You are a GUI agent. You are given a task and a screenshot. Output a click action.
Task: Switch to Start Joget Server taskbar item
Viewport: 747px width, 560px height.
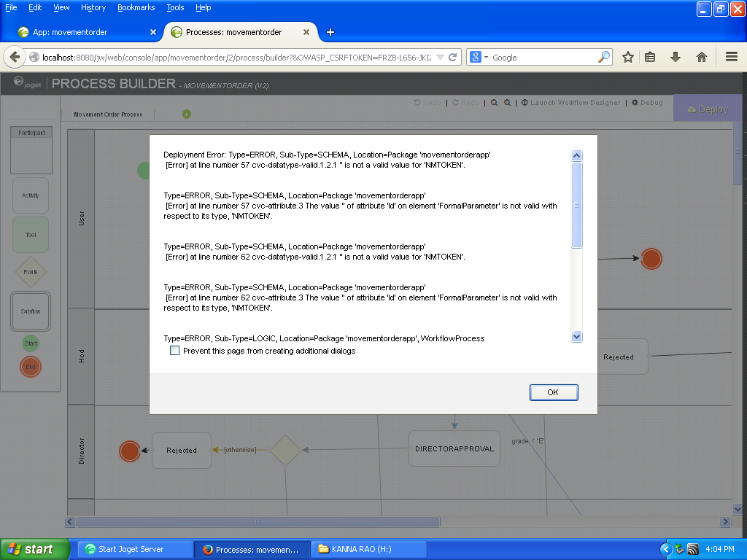tap(135, 549)
